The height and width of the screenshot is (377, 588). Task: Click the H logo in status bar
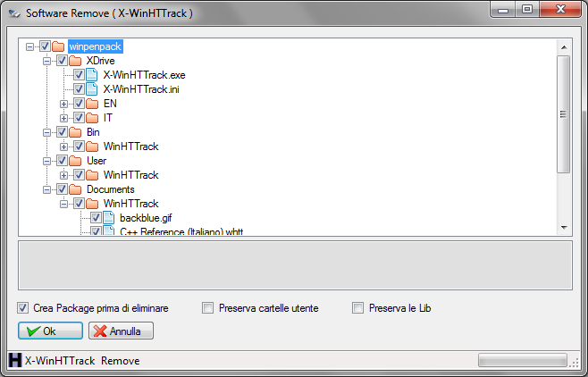[15, 360]
